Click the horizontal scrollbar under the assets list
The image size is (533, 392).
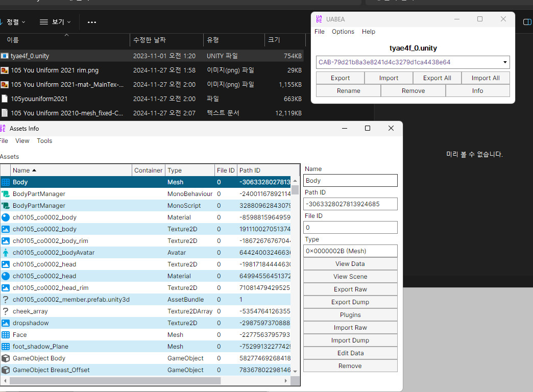point(115,381)
